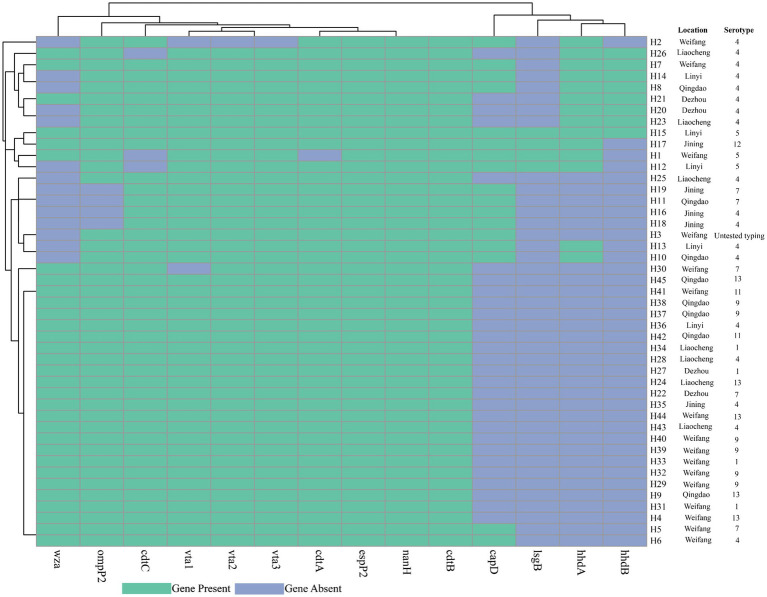
Task: Select the 'cdtB' gene label
Action: 450,561
